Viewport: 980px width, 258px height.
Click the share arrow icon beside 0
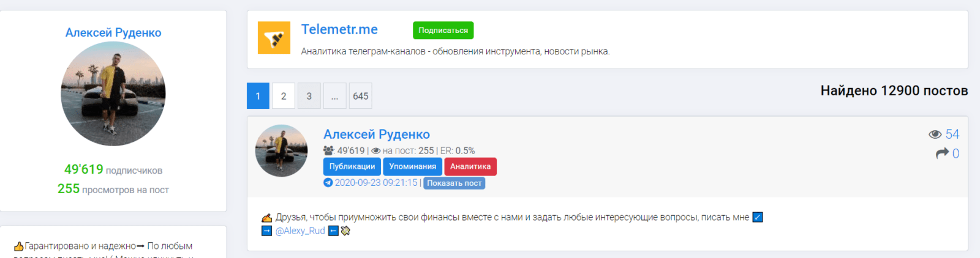click(942, 153)
